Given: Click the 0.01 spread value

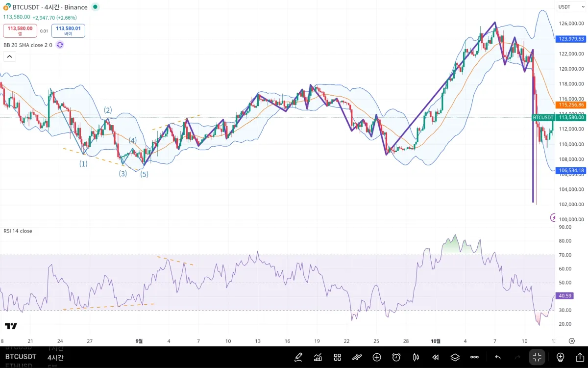Looking at the screenshot, I should pyautogui.click(x=44, y=31).
